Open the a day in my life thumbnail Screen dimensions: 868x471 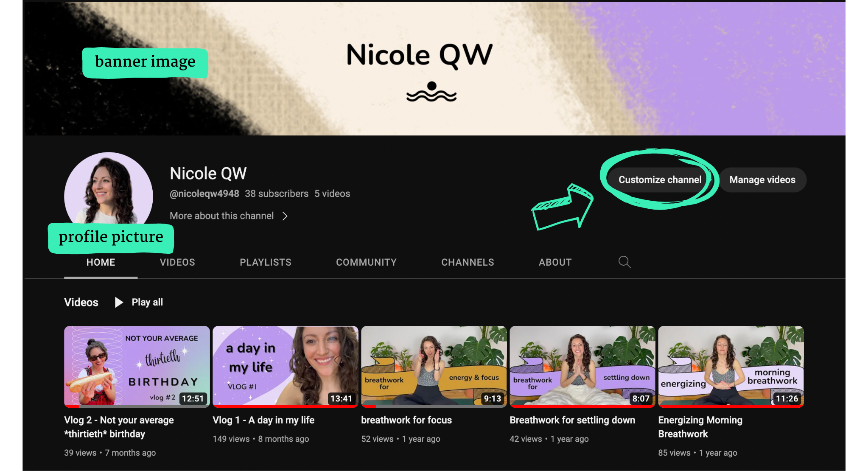(x=285, y=366)
